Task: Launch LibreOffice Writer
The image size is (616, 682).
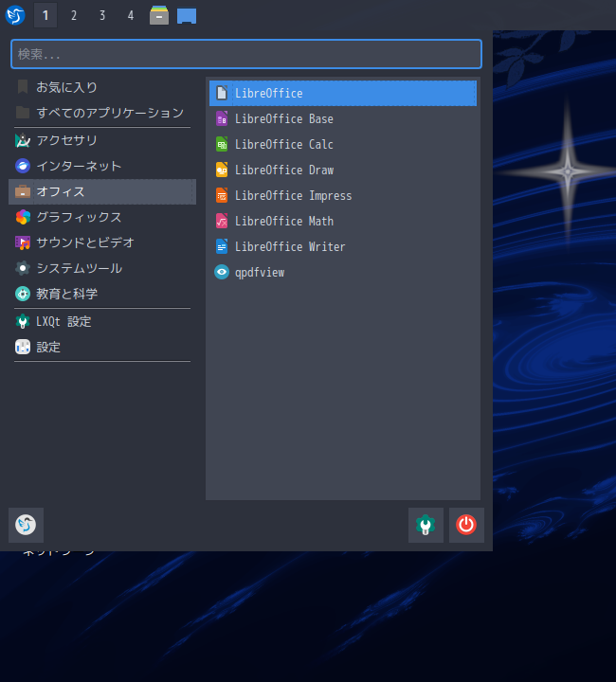Action: (343, 247)
